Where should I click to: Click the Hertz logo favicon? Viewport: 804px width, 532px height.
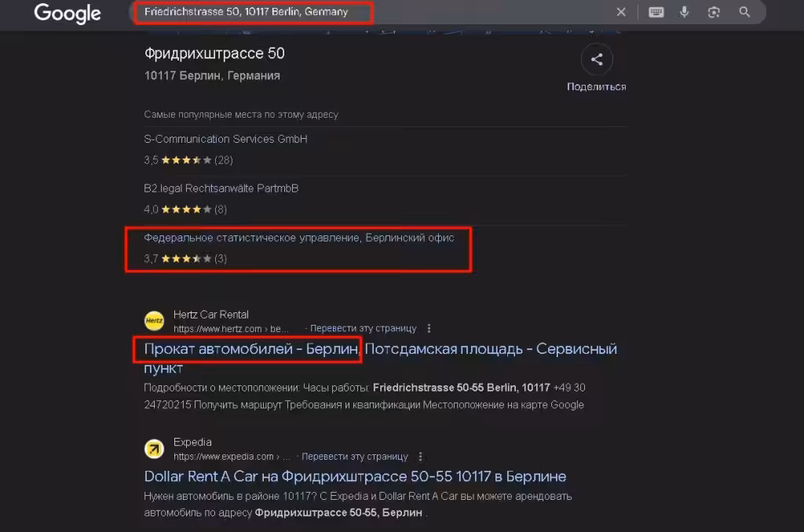point(154,321)
